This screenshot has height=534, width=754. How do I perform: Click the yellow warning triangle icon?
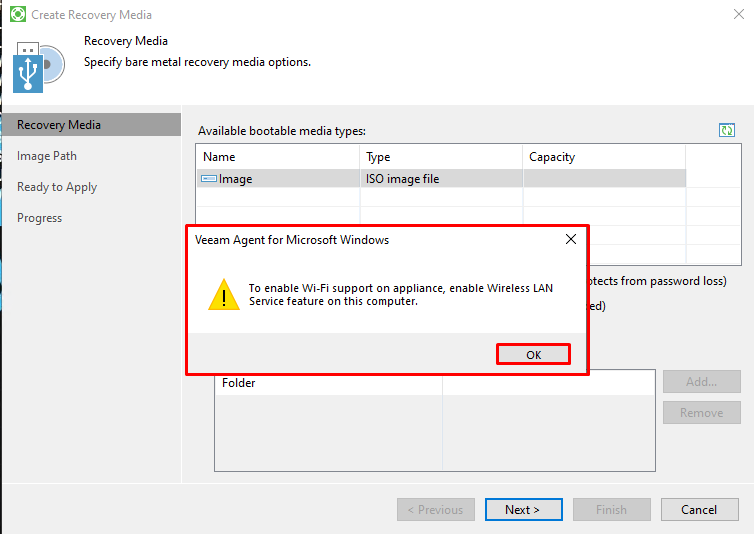[x=224, y=294]
